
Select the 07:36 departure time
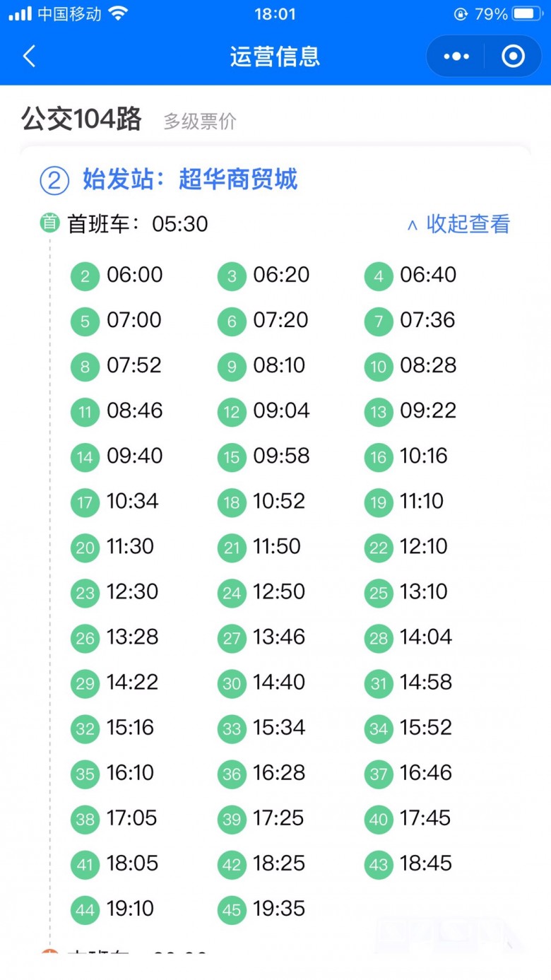[x=428, y=320]
